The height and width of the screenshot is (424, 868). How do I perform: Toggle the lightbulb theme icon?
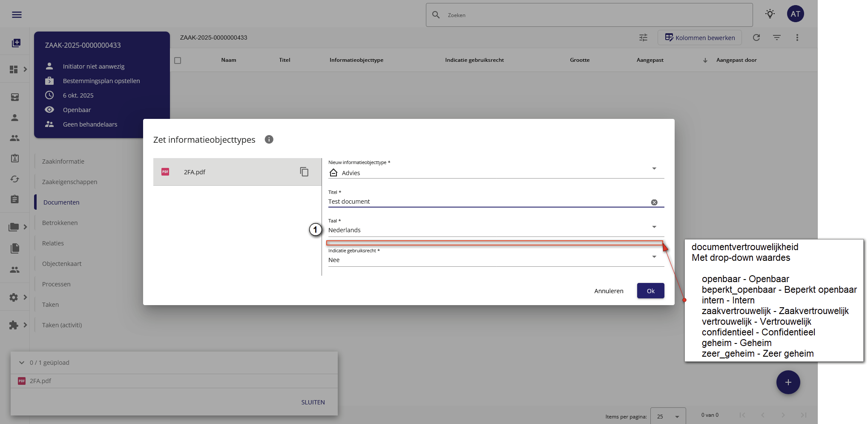pos(770,14)
